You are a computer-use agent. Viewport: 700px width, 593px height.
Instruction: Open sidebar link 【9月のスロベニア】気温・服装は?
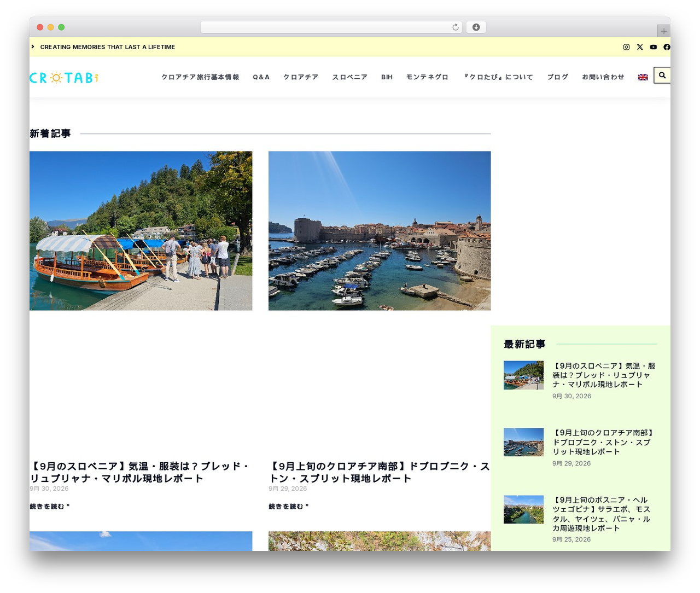click(604, 375)
